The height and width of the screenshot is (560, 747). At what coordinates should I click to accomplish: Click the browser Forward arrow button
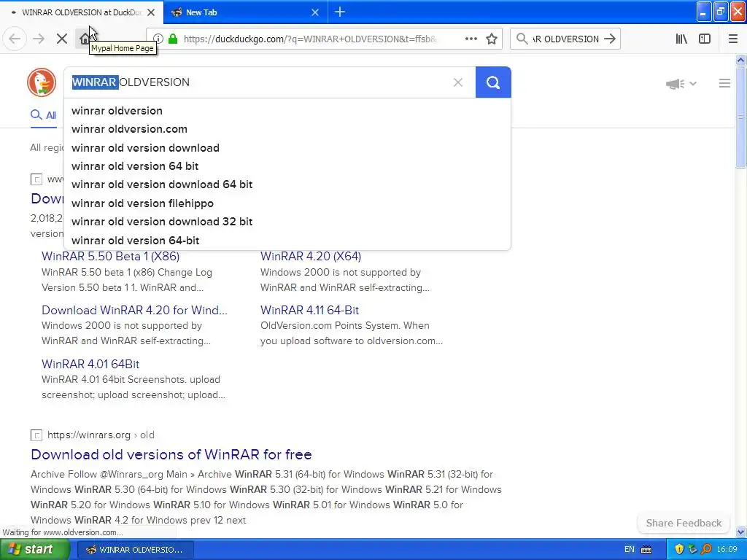click(x=39, y=39)
